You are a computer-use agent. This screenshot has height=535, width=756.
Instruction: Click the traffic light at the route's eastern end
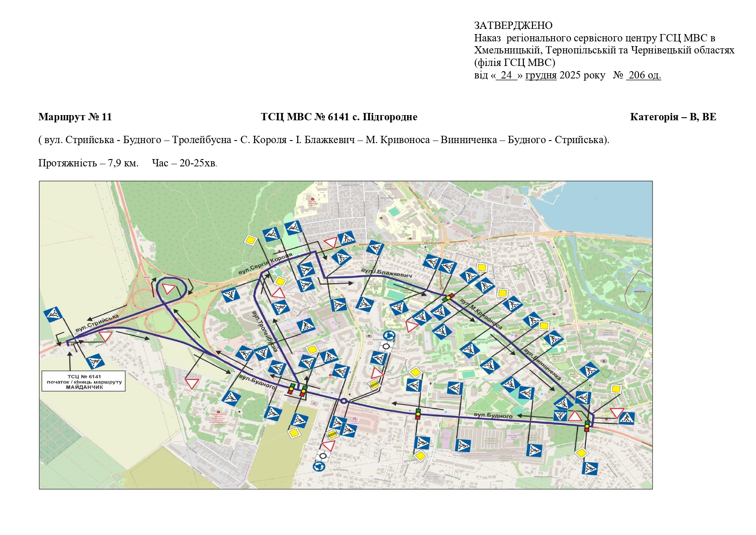(x=587, y=426)
